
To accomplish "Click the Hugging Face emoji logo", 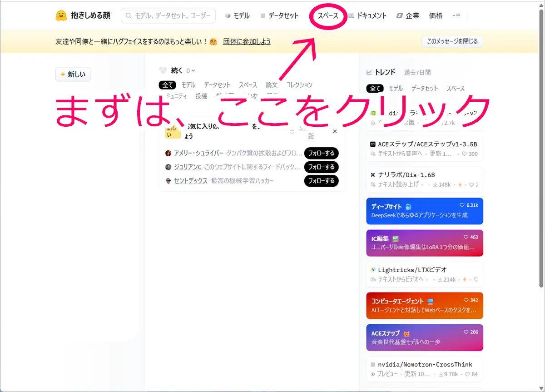I will (61, 15).
